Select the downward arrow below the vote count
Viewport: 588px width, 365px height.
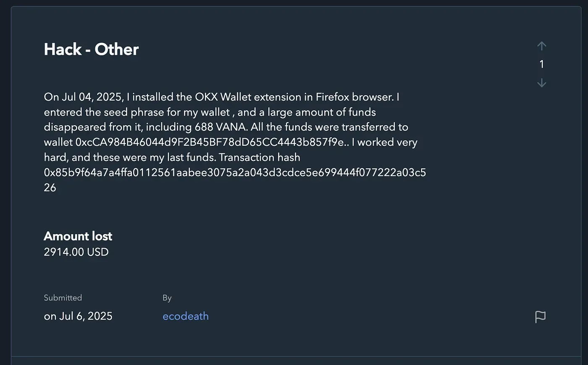541,83
